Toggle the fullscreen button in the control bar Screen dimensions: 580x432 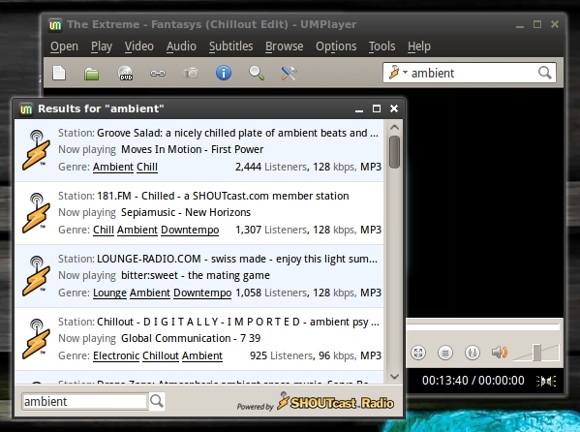click(x=418, y=352)
